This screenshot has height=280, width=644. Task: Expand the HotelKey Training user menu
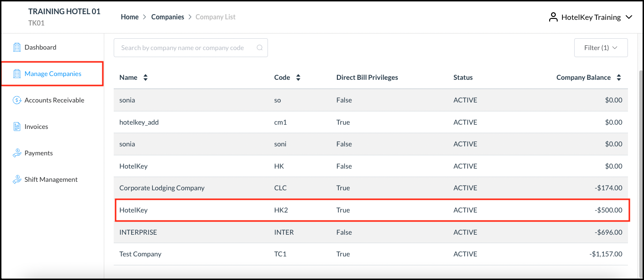628,17
